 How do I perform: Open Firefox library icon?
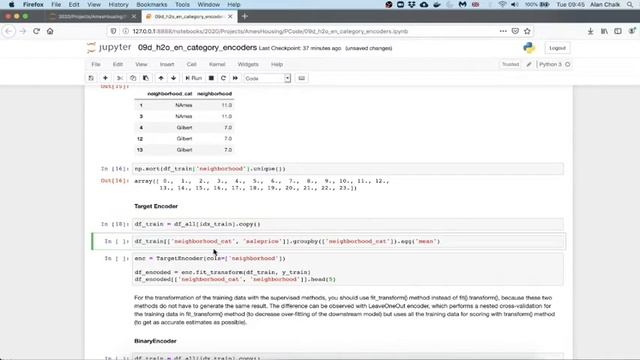point(604,31)
